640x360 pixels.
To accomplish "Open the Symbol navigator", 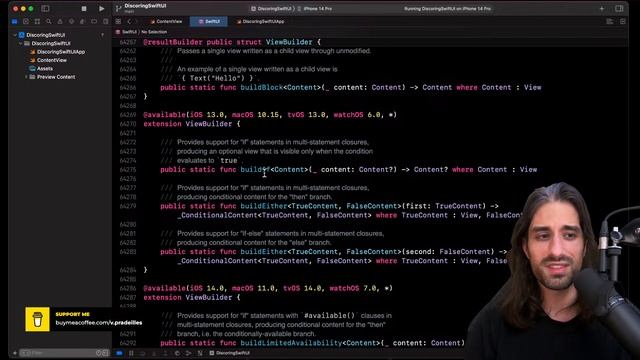I will click(x=37, y=21).
